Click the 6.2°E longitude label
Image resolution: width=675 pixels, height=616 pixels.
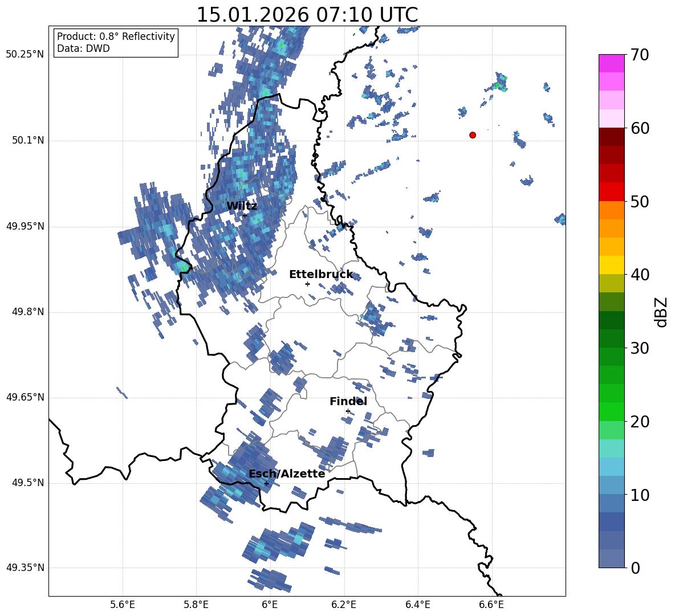pyautogui.click(x=344, y=605)
